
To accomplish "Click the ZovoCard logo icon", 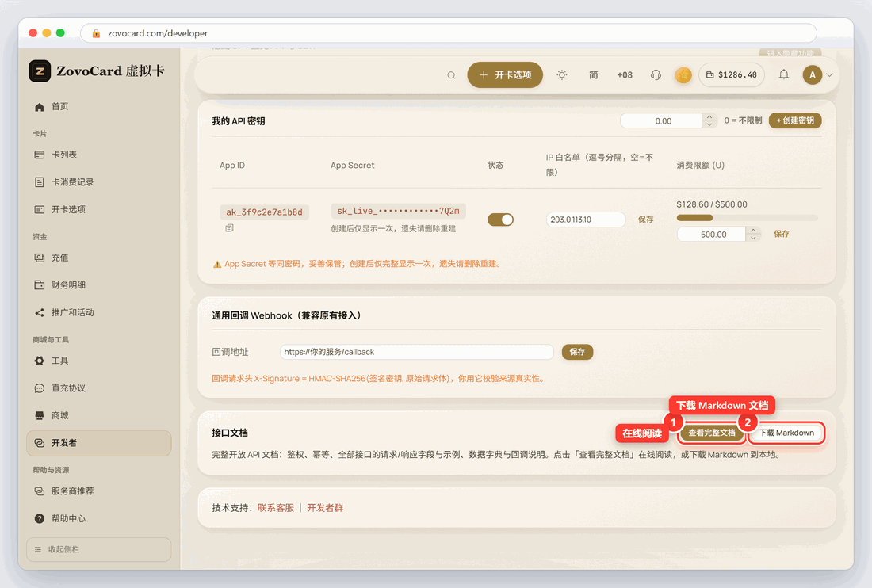I will click(40, 71).
